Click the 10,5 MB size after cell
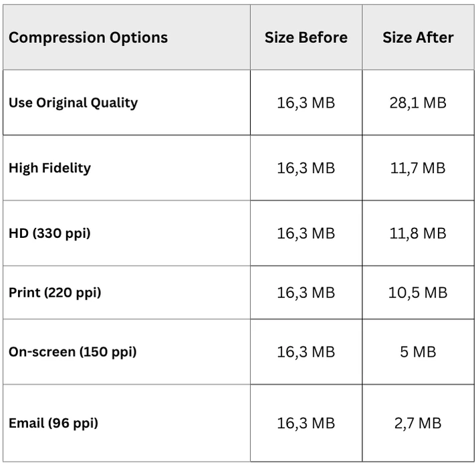The image size is (476, 467). (418, 293)
